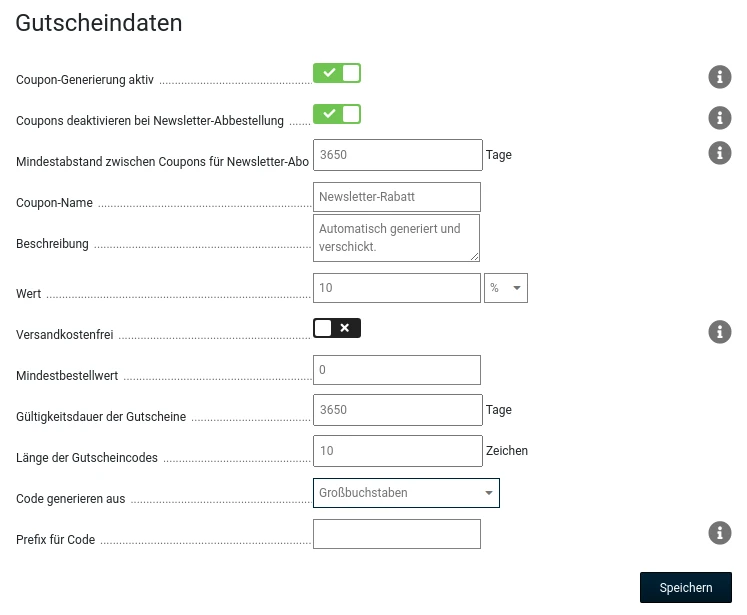Open info icon for Coupon-Generierung aktiv
Image resolution: width=747 pixels, height=615 pixels.
[x=719, y=77]
